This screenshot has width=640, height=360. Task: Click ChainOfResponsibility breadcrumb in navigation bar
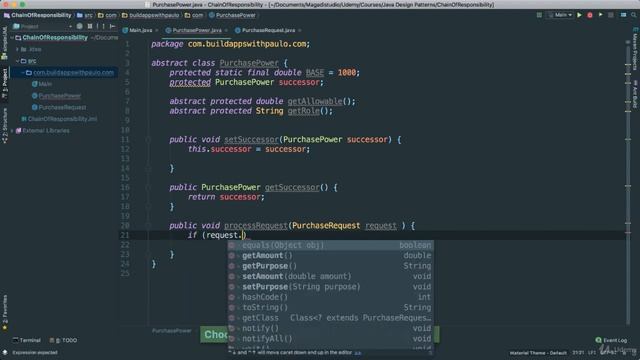[x=37, y=15]
